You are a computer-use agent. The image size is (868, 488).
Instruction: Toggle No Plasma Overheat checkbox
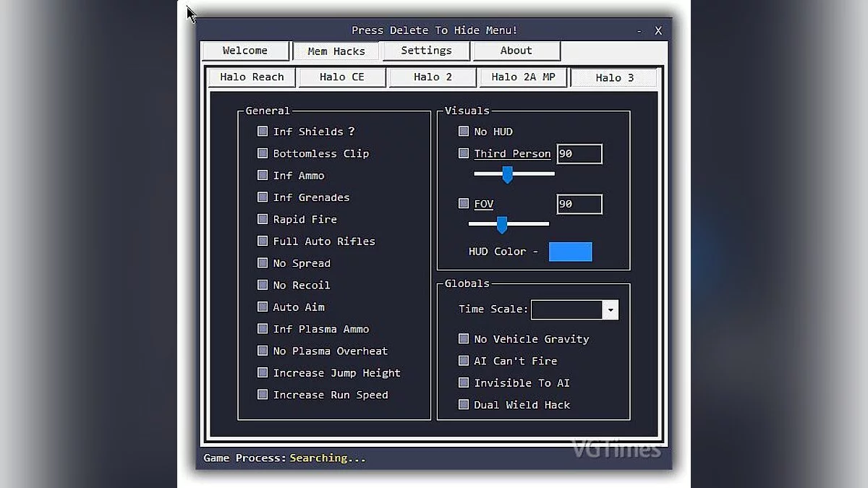(x=263, y=351)
